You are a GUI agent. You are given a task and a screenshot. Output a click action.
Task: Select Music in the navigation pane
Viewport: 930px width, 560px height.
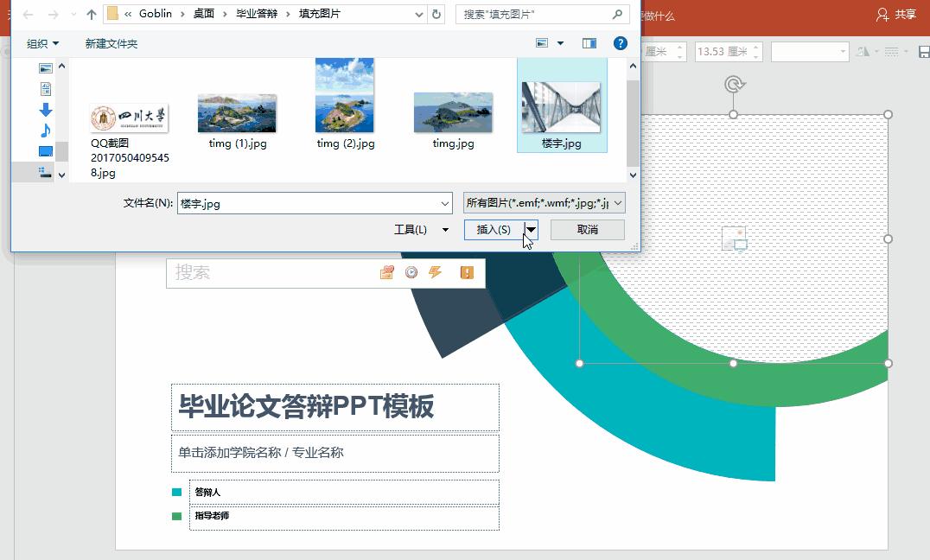click(46, 130)
